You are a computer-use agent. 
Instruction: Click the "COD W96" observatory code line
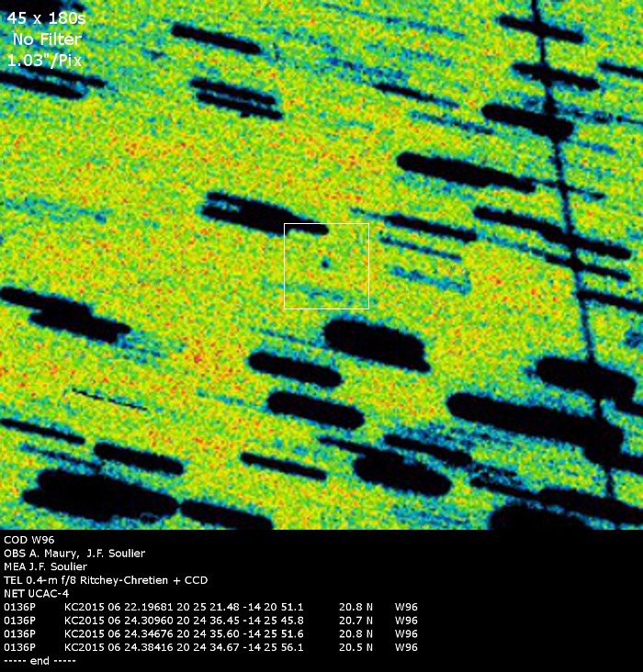click(x=26, y=540)
